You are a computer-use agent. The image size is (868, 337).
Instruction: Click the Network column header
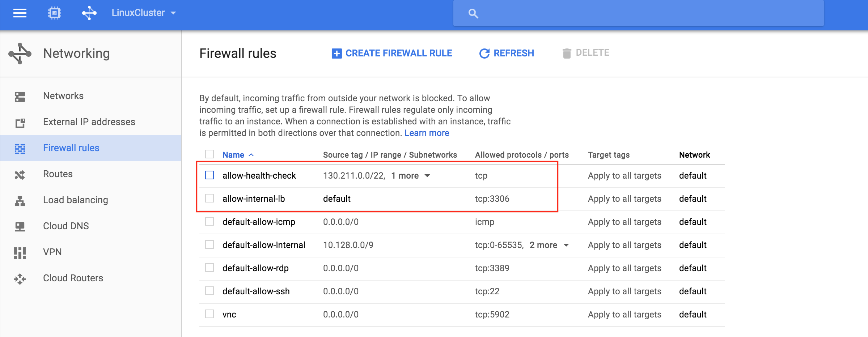point(694,155)
